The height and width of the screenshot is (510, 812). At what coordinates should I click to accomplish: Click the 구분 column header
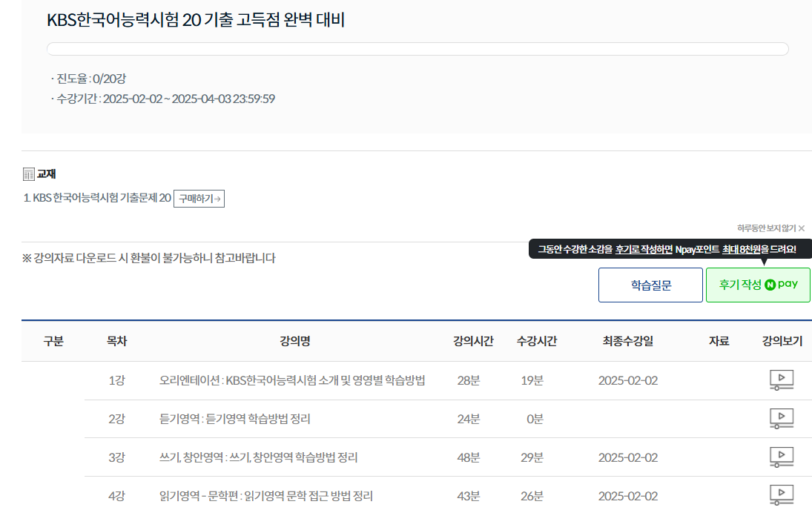click(x=53, y=341)
